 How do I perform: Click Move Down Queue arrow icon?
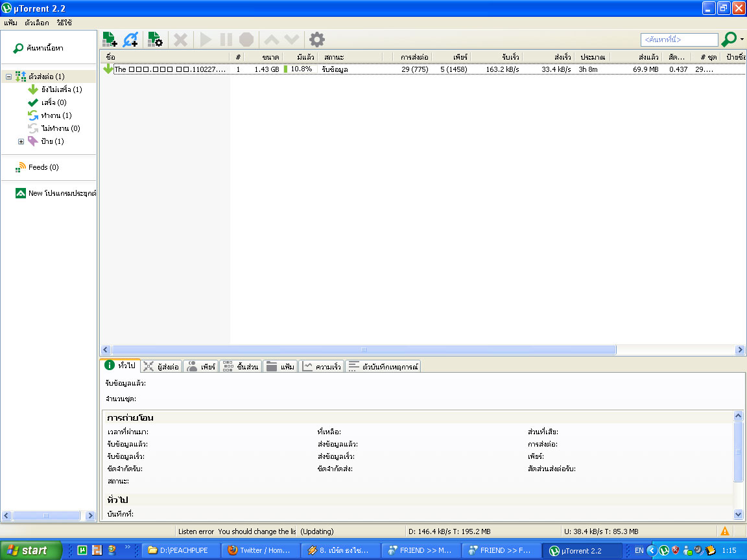tap(292, 40)
